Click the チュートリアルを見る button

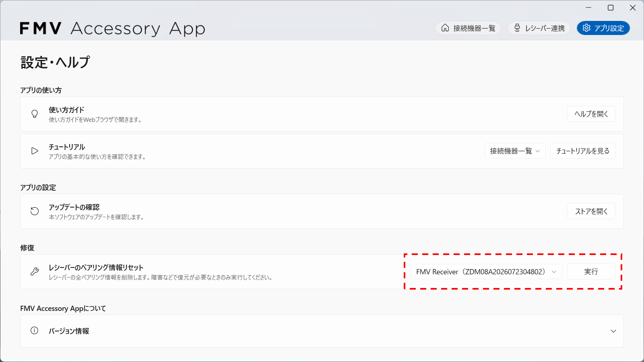(583, 151)
